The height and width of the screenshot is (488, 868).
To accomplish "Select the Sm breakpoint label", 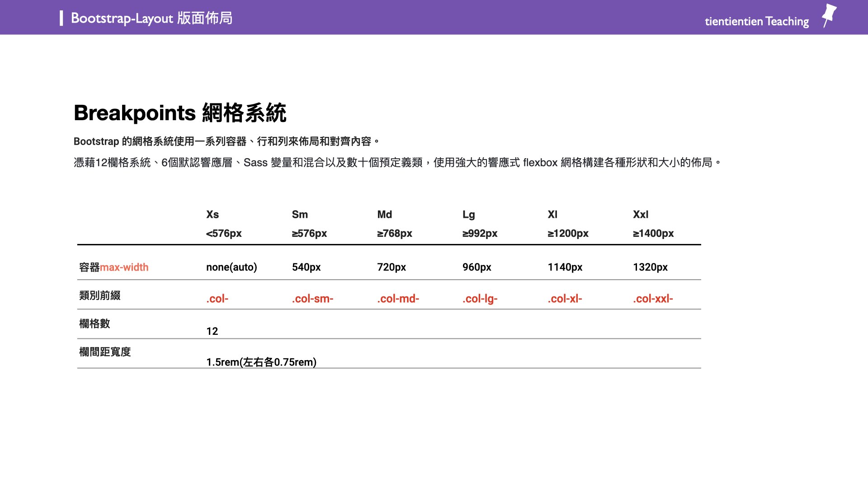I will [x=299, y=214].
